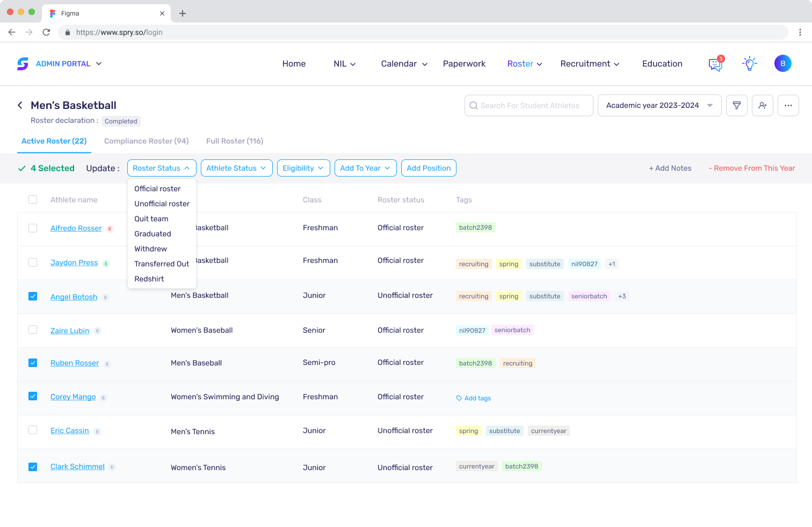Open the chat notifications icon

click(716, 64)
